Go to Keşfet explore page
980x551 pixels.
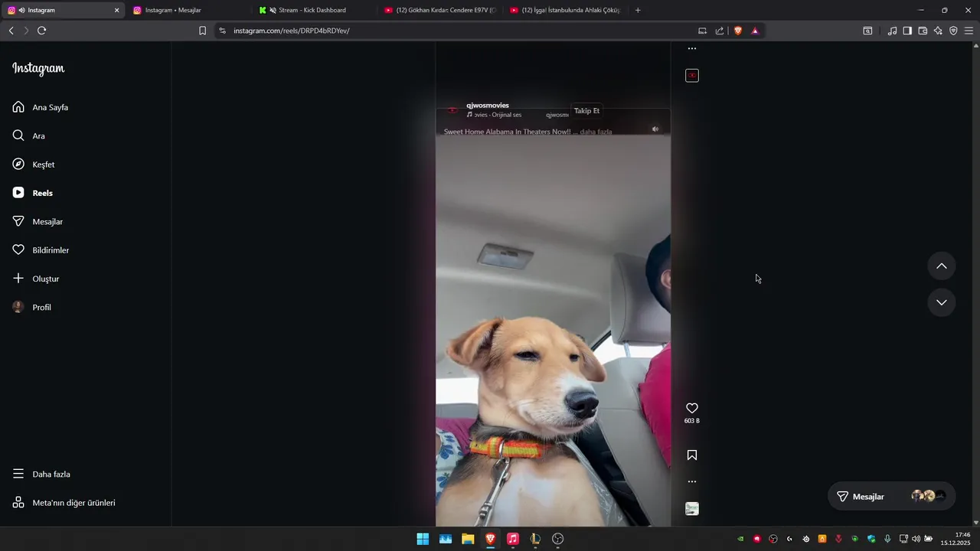[x=34, y=165]
